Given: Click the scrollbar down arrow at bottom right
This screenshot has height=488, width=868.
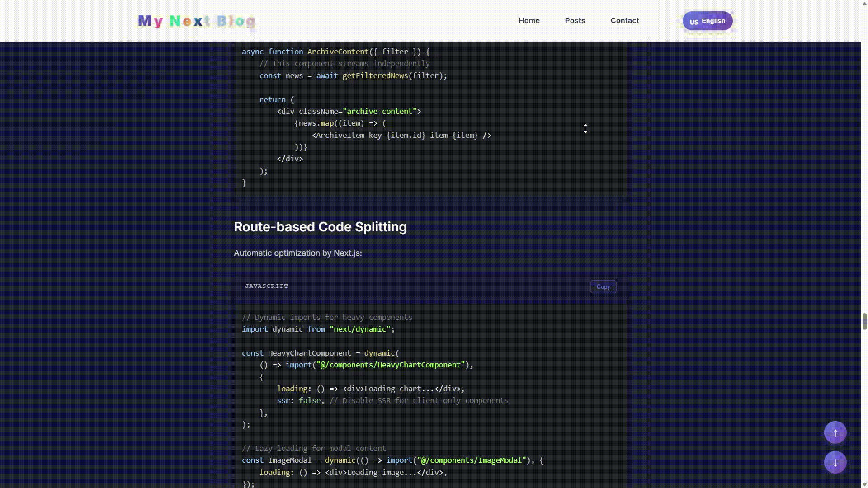Looking at the screenshot, I should (x=864, y=484).
